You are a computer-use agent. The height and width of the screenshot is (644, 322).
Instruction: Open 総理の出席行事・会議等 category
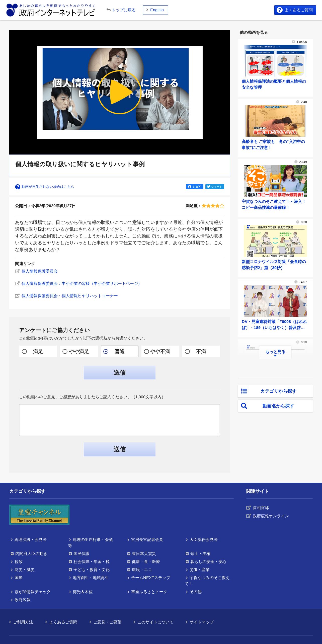(91, 542)
